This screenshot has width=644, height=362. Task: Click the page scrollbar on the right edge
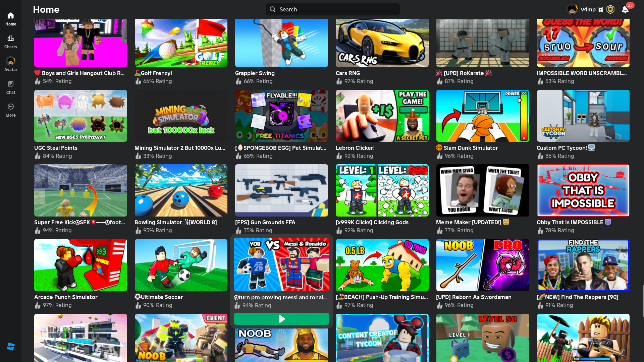(x=643, y=301)
